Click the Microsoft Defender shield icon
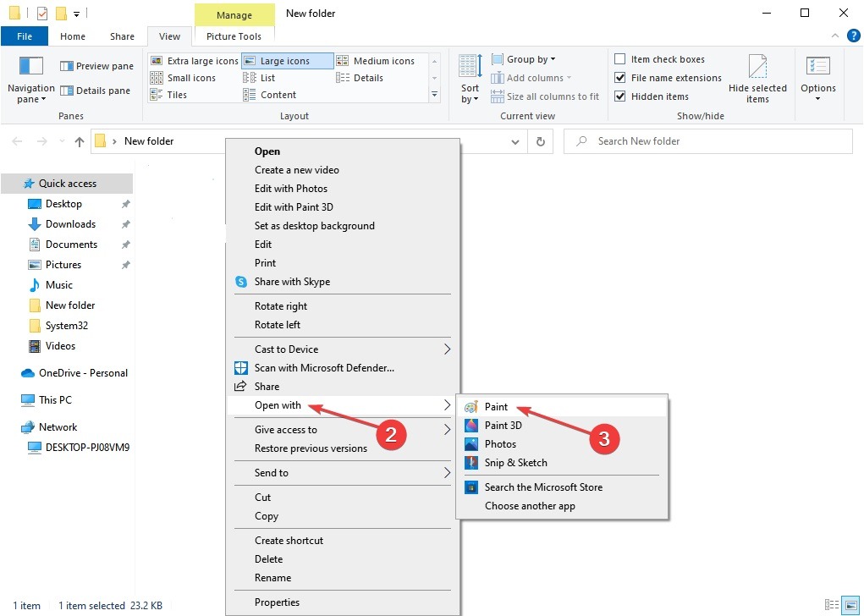The image size is (864, 616). point(241,368)
